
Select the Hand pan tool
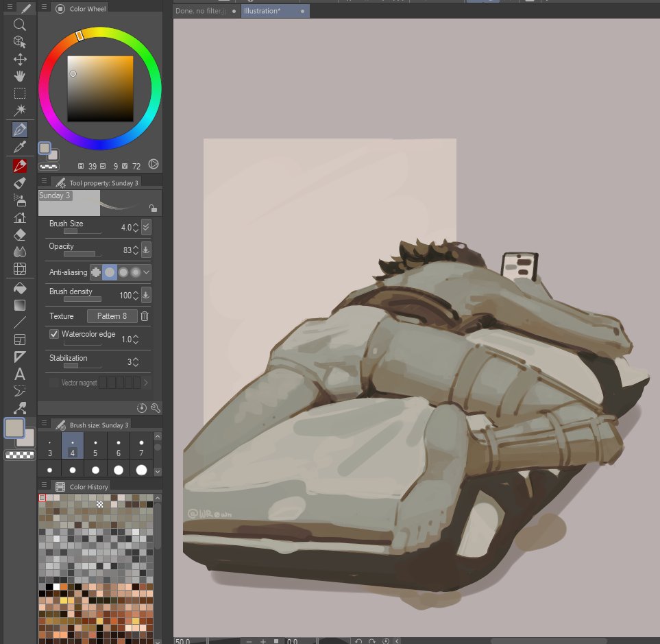[x=20, y=76]
